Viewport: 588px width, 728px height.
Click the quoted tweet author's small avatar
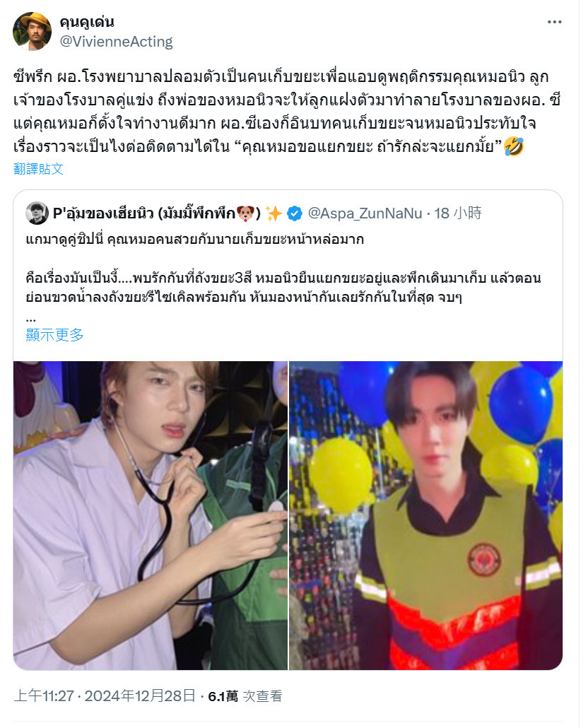37,213
